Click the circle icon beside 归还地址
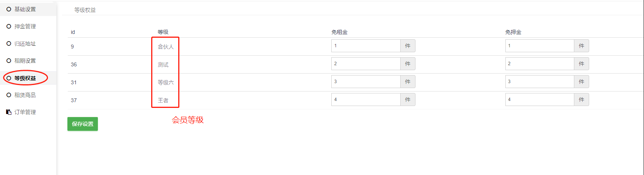The height and width of the screenshot is (175, 644). (x=9, y=43)
